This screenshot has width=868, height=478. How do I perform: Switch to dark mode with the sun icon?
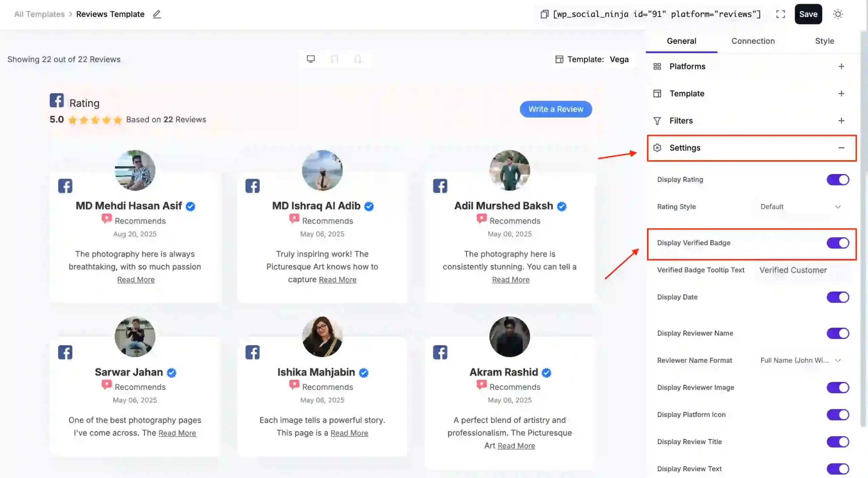838,14
